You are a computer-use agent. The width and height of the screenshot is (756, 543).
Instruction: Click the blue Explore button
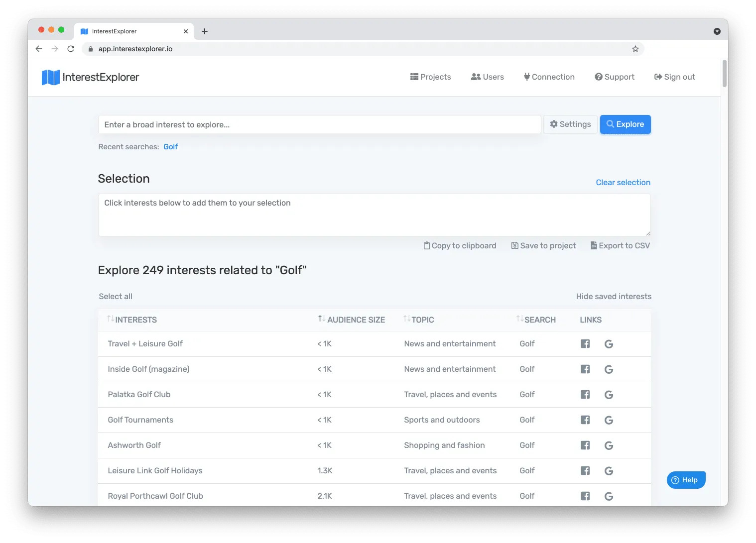pyautogui.click(x=626, y=124)
